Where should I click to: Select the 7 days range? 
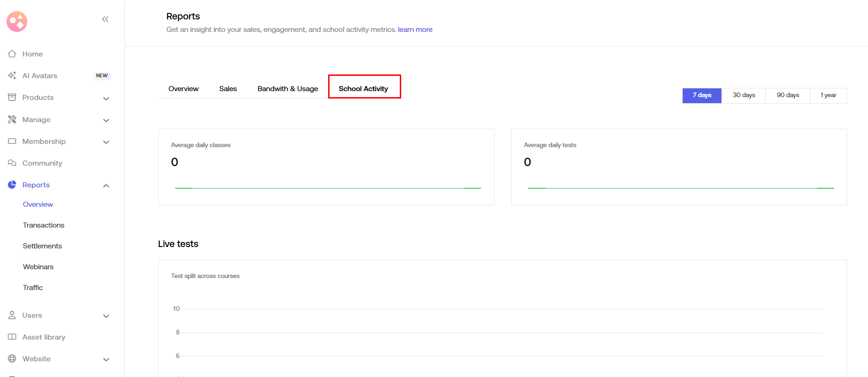[x=702, y=95]
